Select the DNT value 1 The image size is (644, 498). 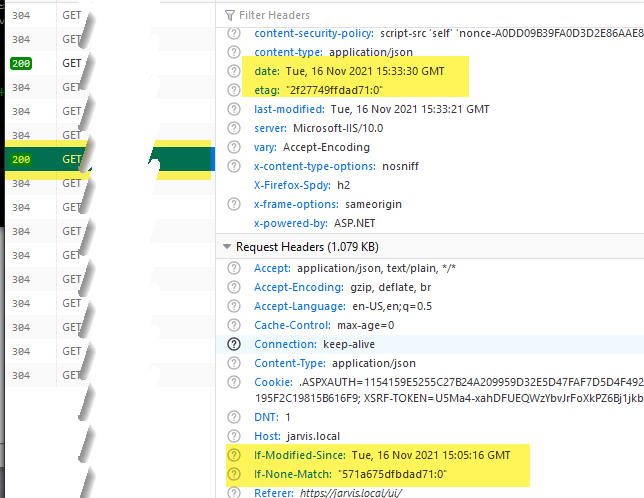[x=288, y=417]
